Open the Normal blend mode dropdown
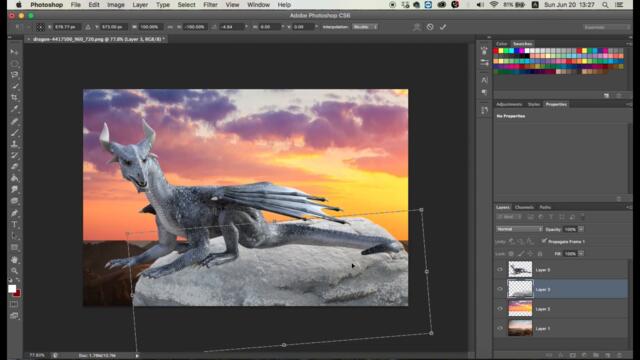The height and width of the screenshot is (360, 640). 519,229
